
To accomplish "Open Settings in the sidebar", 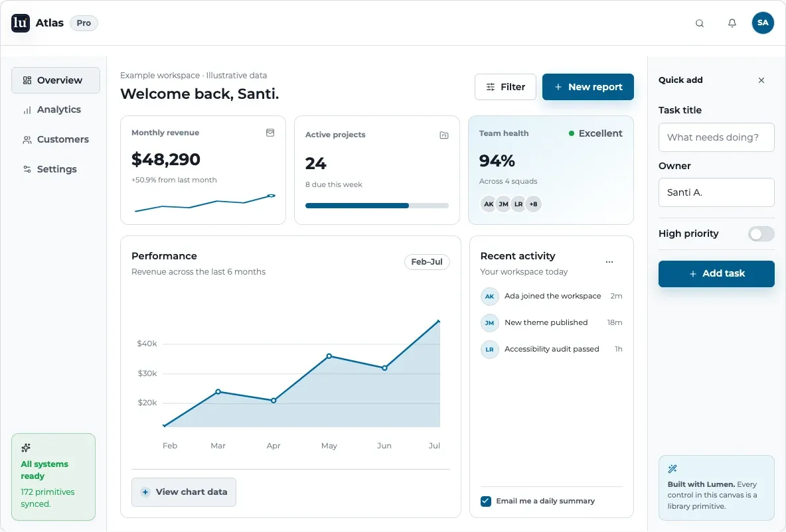I will tap(56, 169).
